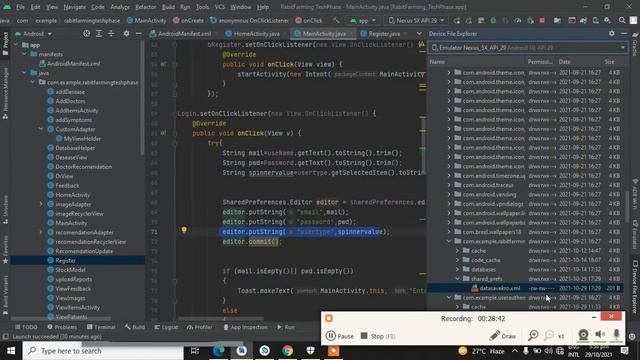This screenshot has height=360, width=640.
Task: Collapse the manifests folder
Action: point(24,54)
